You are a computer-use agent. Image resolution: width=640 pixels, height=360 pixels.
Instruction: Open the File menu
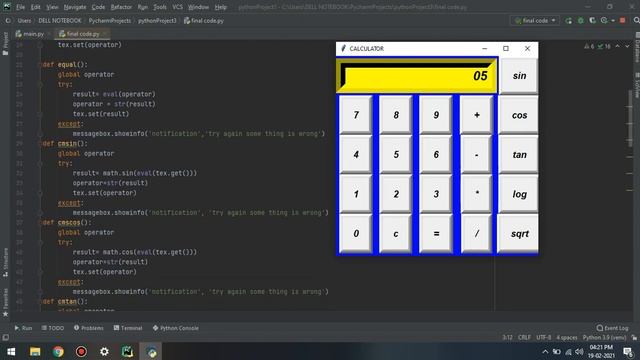coord(20,7)
